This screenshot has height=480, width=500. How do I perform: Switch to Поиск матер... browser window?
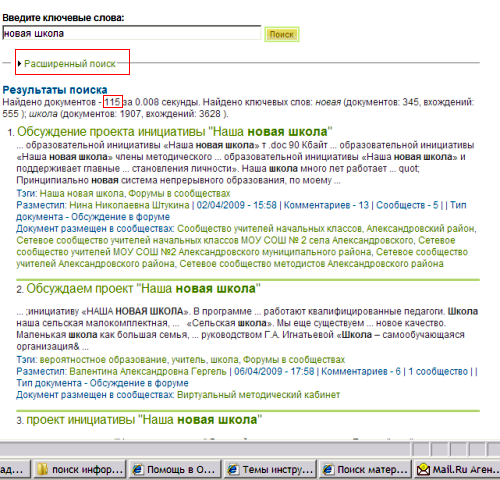click(x=365, y=470)
